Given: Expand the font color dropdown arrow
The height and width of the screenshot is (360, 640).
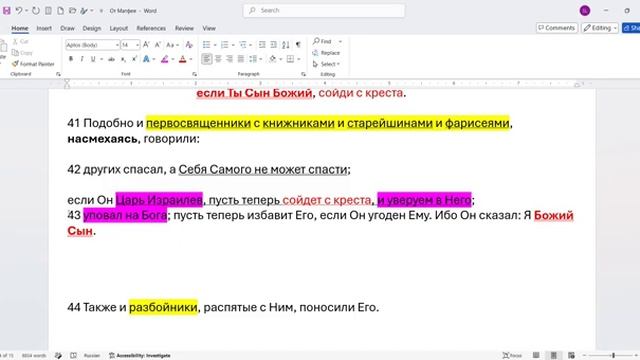Looking at the screenshot, I should coord(191,59).
